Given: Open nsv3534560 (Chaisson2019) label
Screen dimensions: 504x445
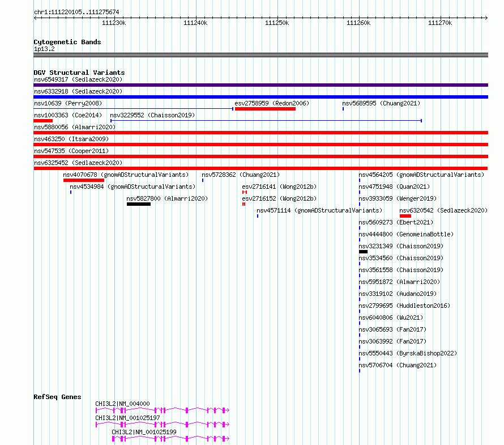Looking at the screenshot, I should [x=401, y=258].
